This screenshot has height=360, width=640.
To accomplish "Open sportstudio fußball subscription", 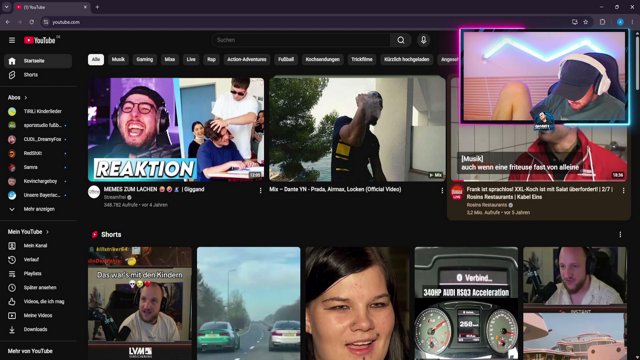I will 38,125.
